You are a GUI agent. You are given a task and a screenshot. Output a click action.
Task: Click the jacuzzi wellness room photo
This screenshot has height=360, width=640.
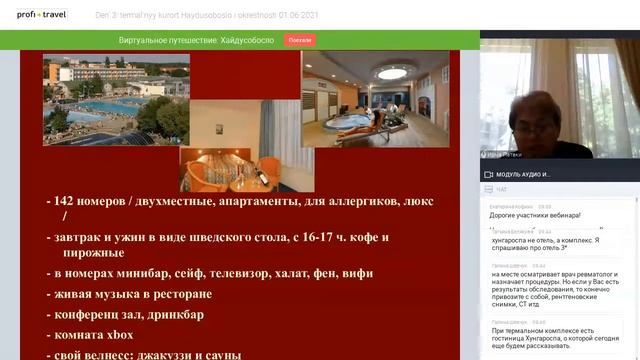376,99
